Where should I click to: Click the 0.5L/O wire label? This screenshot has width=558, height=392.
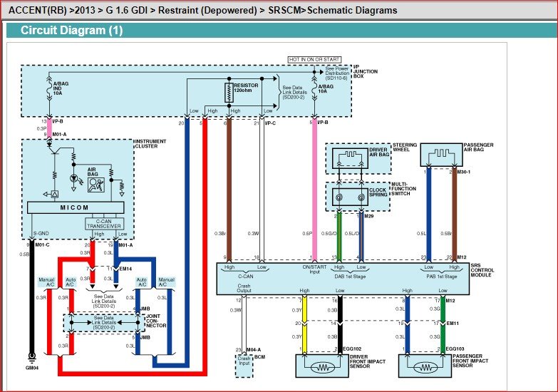[351, 234]
